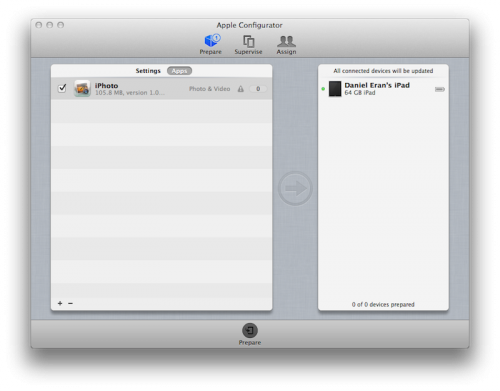Remove the app with the minus button
500x391 pixels.
tap(70, 303)
